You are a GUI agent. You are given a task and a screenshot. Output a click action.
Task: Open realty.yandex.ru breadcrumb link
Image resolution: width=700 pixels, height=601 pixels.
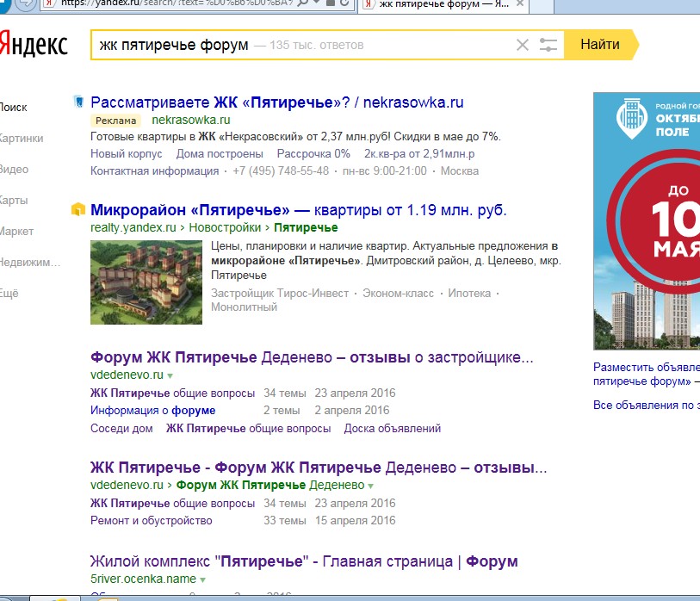click(x=133, y=227)
